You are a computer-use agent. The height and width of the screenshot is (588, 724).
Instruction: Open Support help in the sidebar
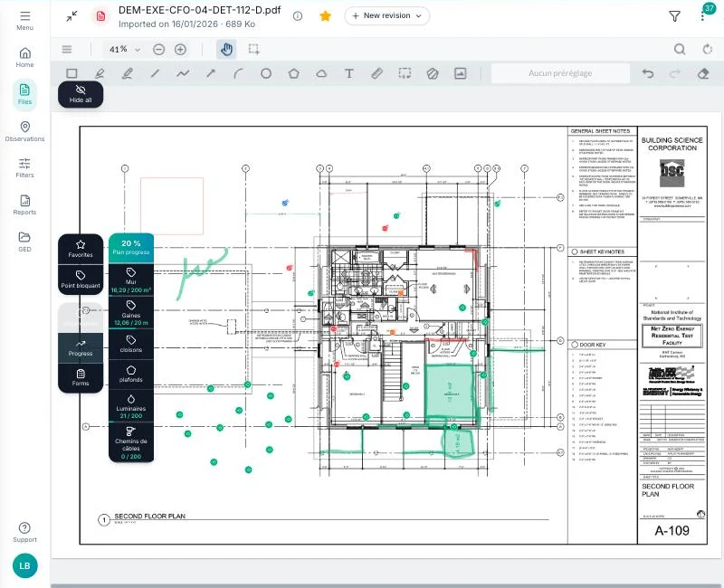[x=25, y=533]
